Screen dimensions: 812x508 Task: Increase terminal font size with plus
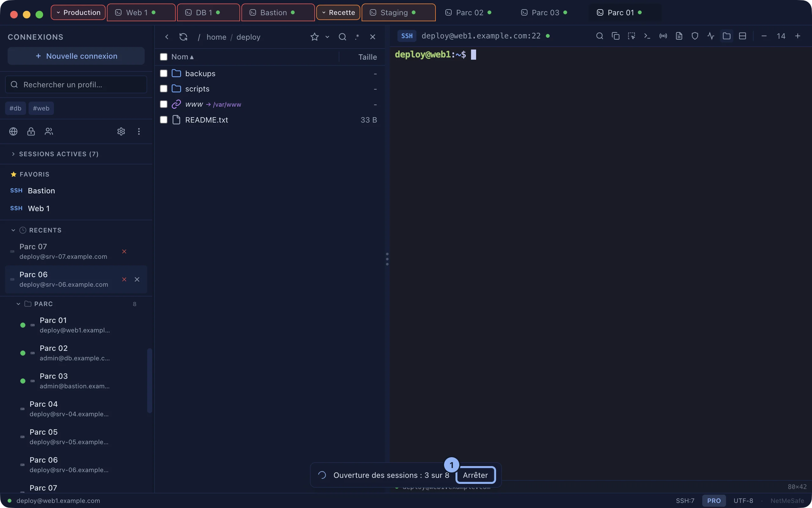(x=798, y=36)
